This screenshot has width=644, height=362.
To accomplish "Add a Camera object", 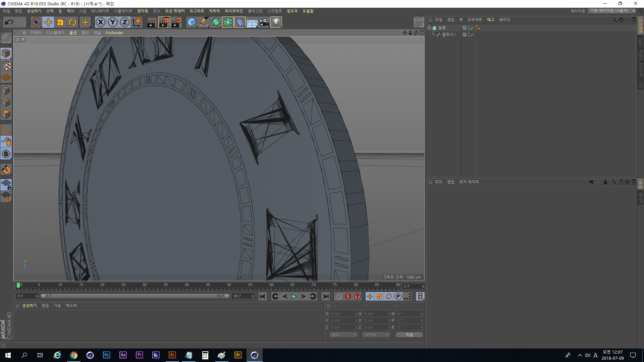I will (264, 22).
